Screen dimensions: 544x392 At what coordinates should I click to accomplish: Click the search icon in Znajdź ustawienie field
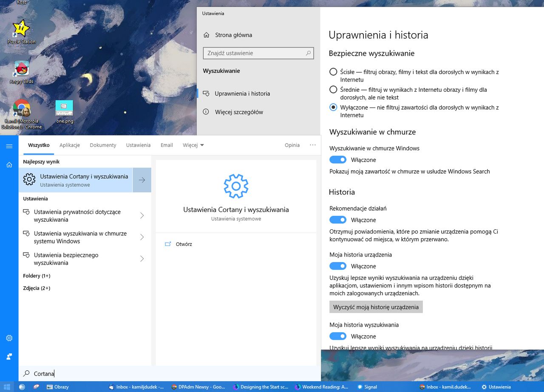click(309, 53)
